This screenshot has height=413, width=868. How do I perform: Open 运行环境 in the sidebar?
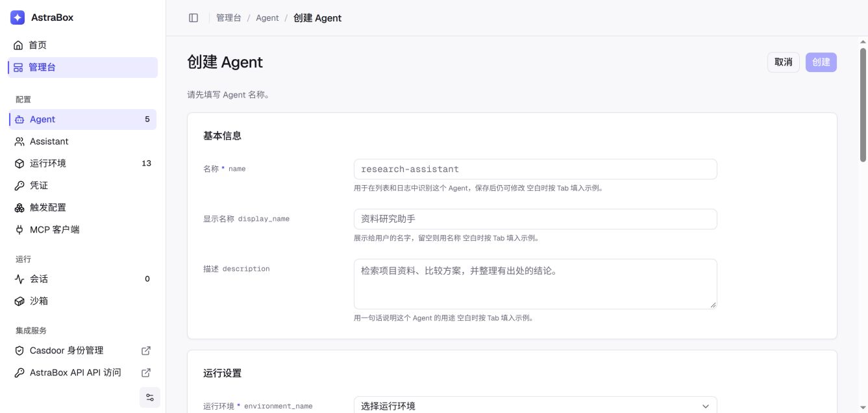(83, 164)
